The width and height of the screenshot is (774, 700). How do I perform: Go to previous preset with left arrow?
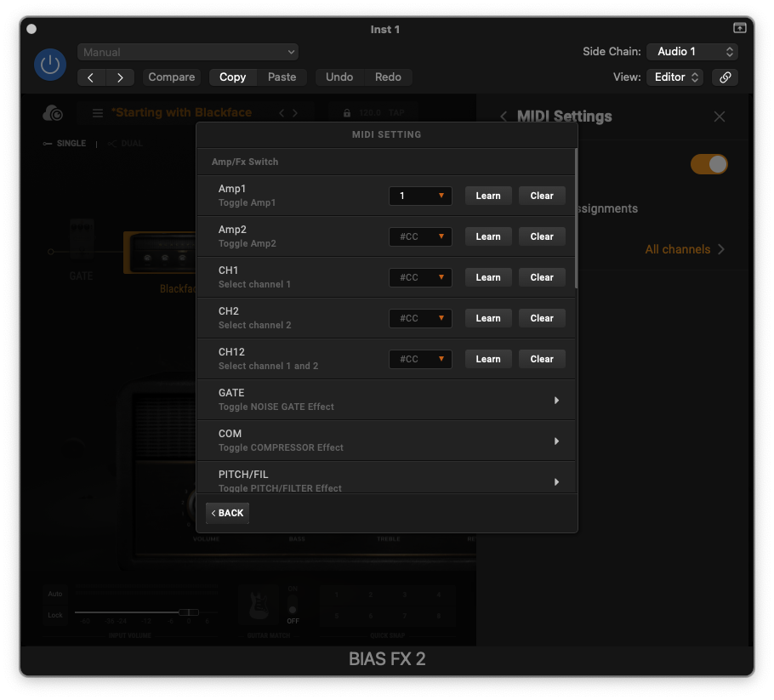[91, 77]
